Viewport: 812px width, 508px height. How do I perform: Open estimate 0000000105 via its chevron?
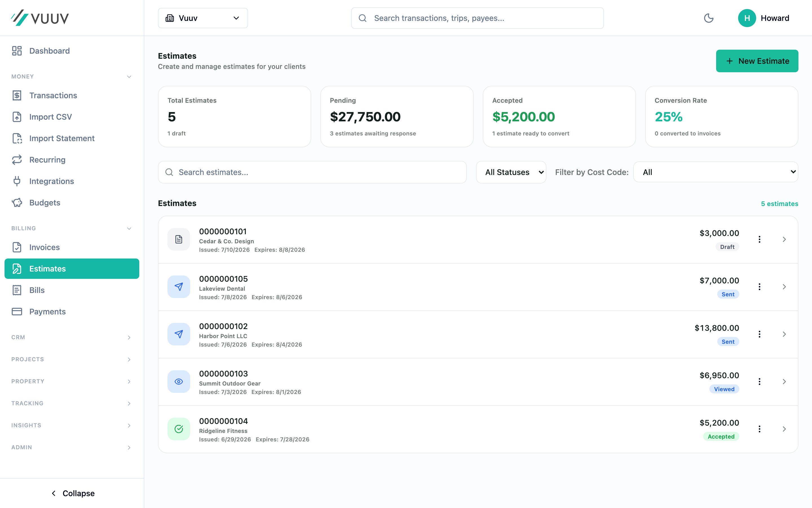[784, 286]
